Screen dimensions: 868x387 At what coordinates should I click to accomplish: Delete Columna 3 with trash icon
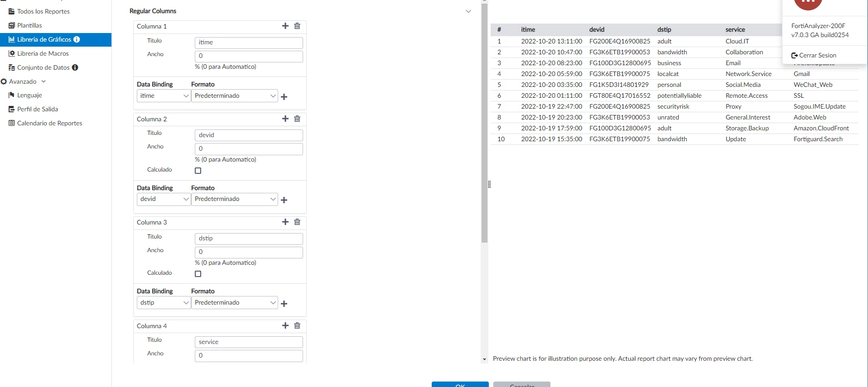point(297,222)
